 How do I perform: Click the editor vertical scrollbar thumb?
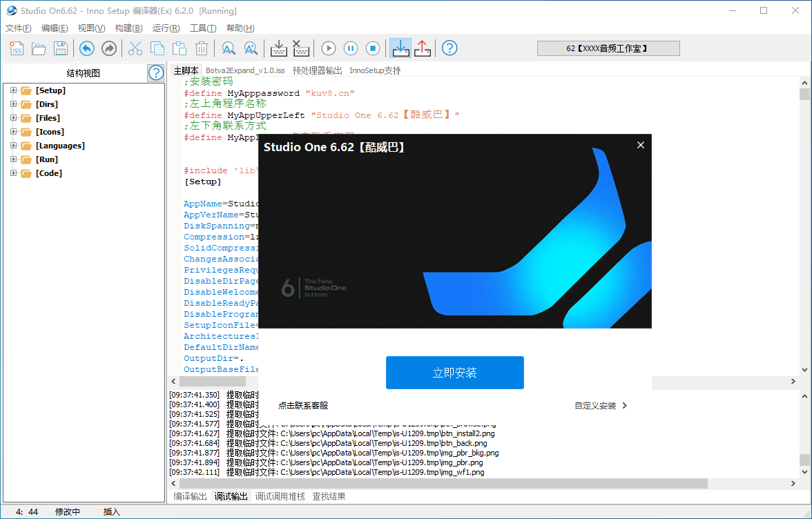(804, 94)
